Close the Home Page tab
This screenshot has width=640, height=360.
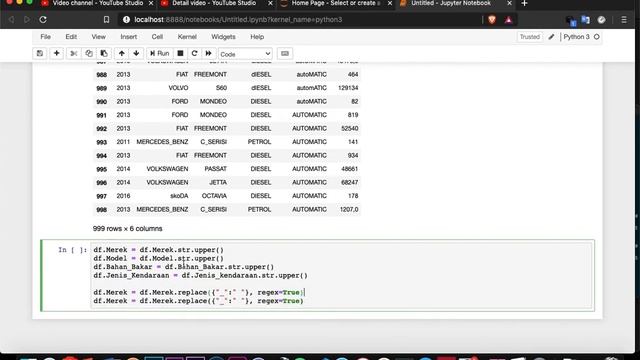point(390,3)
